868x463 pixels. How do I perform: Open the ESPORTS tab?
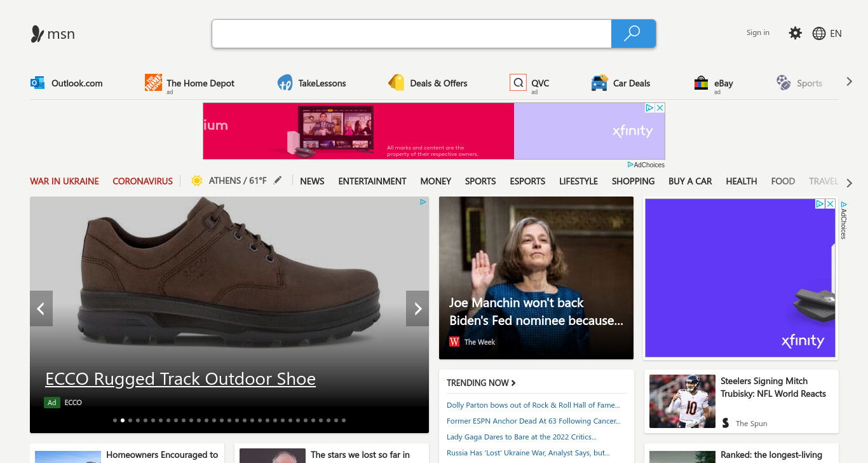pyautogui.click(x=527, y=181)
